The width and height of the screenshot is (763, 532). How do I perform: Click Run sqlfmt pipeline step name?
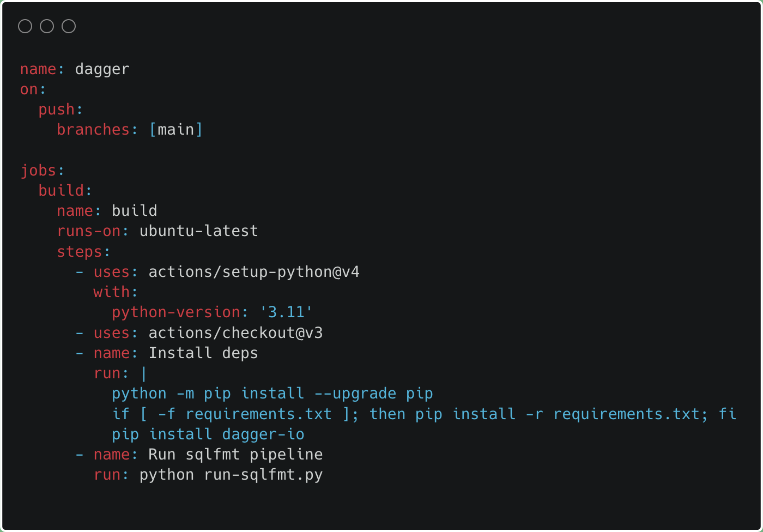[x=236, y=455]
